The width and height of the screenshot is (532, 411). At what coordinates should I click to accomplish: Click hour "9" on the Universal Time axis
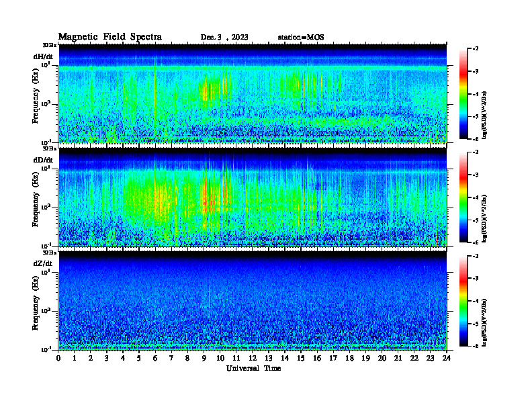pos(204,359)
